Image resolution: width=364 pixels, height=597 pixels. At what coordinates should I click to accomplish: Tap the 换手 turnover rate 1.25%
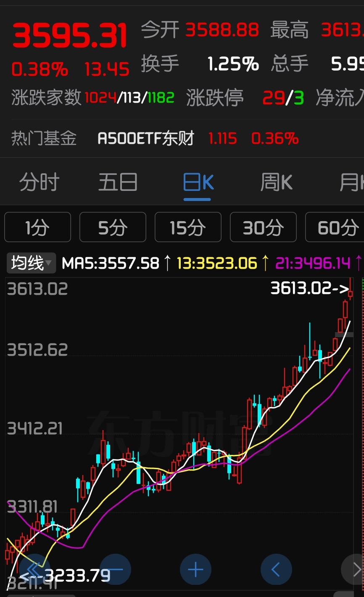click(233, 64)
